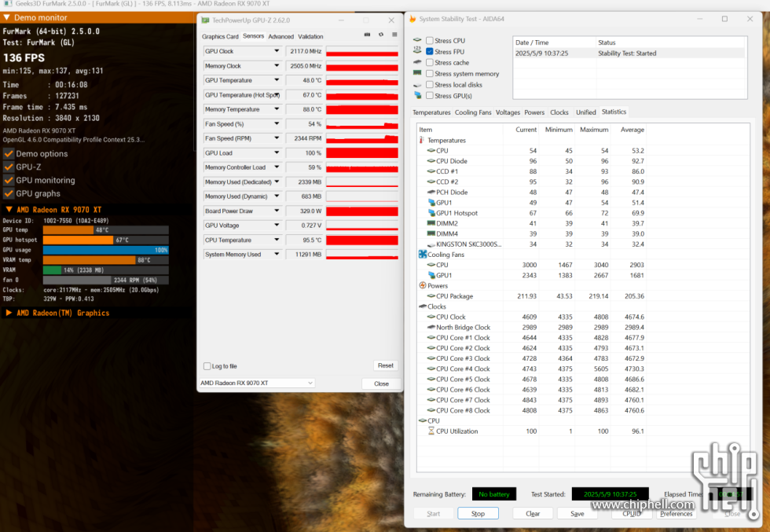Click the GPU1 Hotspot icon in temperatures

pyautogui.click(x=431, y=213)
